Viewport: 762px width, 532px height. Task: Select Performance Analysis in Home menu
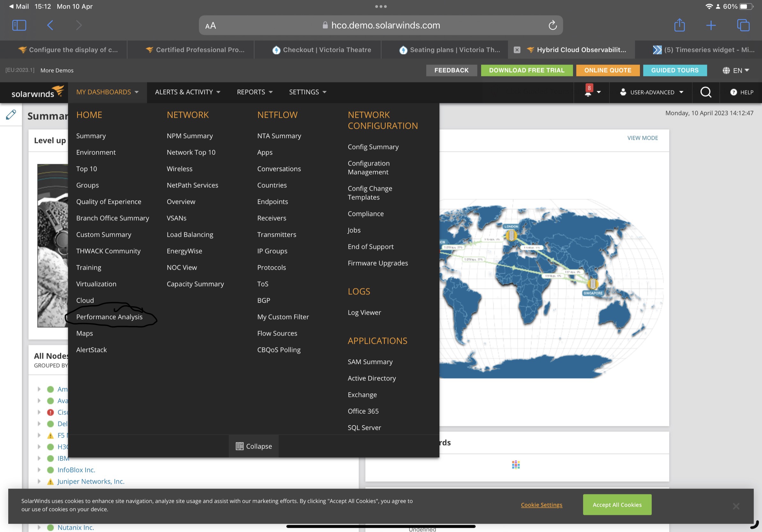click(x=109, y=317)
